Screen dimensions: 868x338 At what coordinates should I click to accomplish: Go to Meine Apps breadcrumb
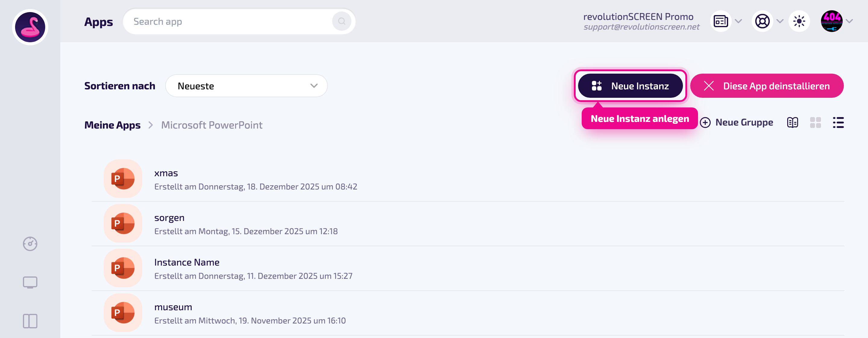[112, 125]
